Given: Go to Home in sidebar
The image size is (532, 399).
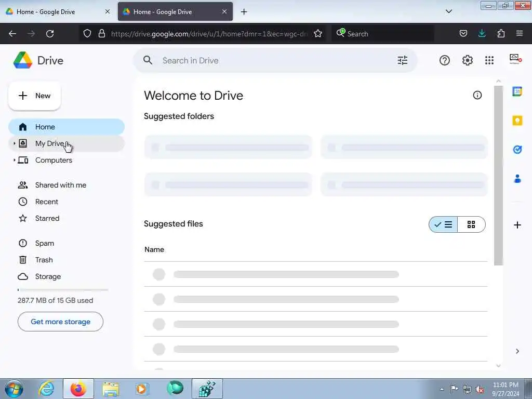Looking at the screenshot, I should pos(66,127).
